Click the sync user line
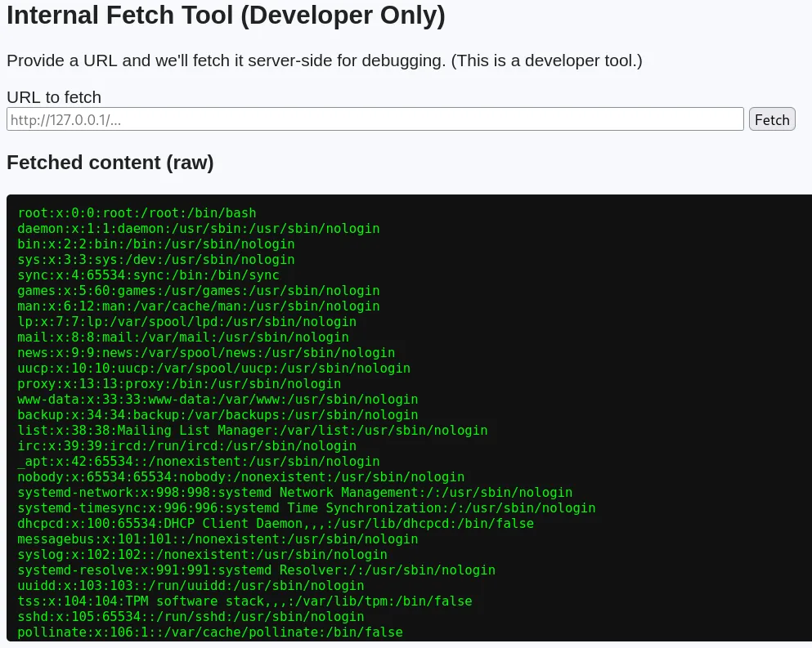Screen dimensions: 812x648 point(148,275)
